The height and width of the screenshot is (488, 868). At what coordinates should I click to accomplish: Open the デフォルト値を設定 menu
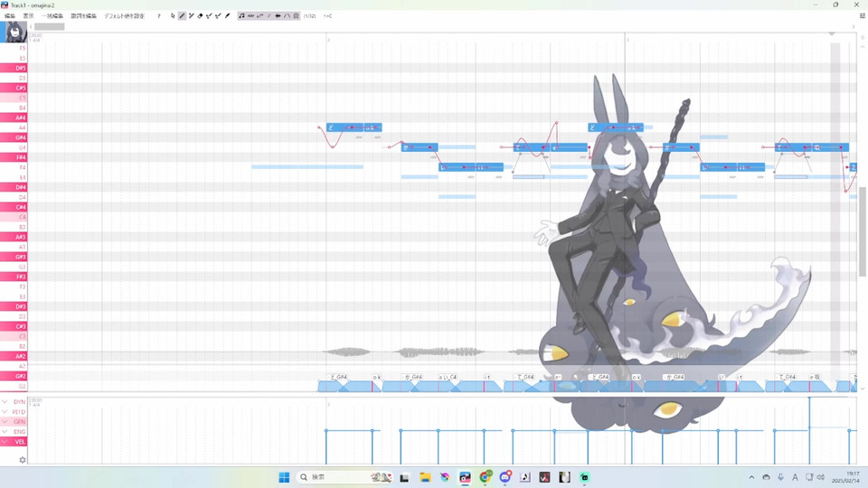125,16
